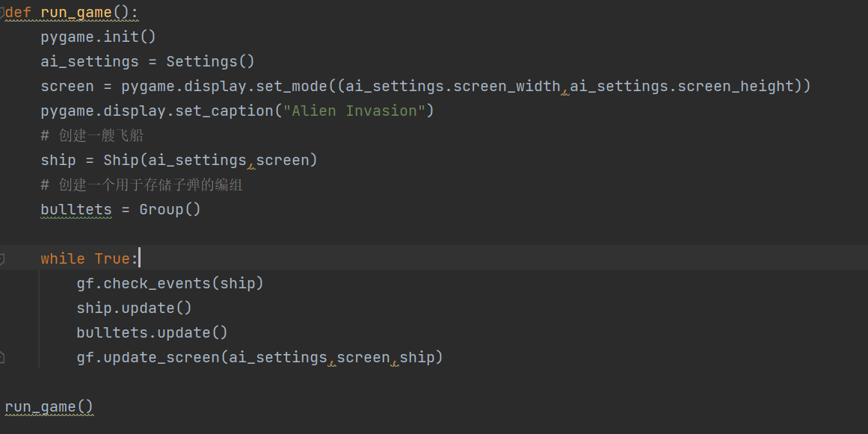Viewport: 868px width, 434px height.
Task: Click the True keyword in the while statement
Action: coord(112,258)
